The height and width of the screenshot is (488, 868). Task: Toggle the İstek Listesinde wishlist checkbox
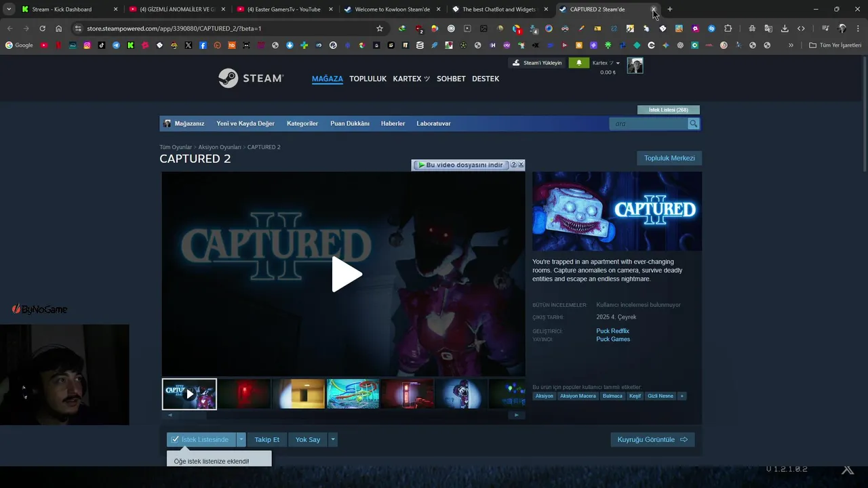[x=175, y=439]
